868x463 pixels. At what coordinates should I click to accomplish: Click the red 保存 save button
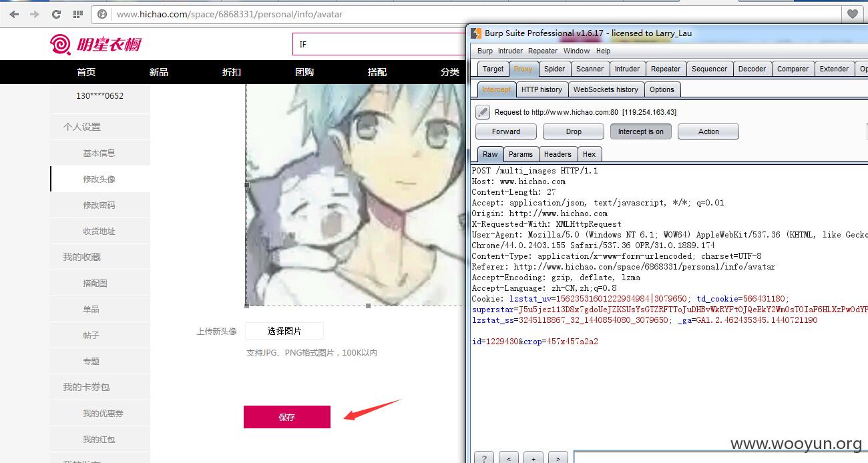coord(287,417)
